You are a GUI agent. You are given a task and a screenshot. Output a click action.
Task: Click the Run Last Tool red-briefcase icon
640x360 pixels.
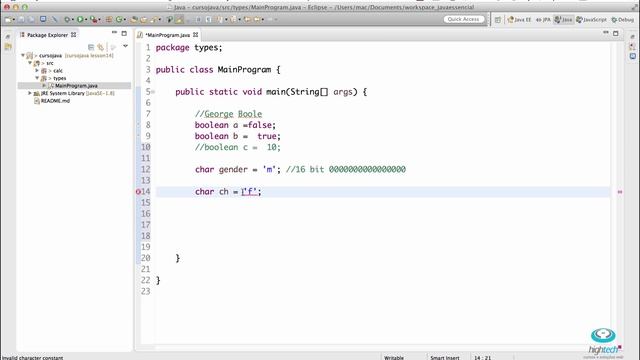[x=93, y=20]
